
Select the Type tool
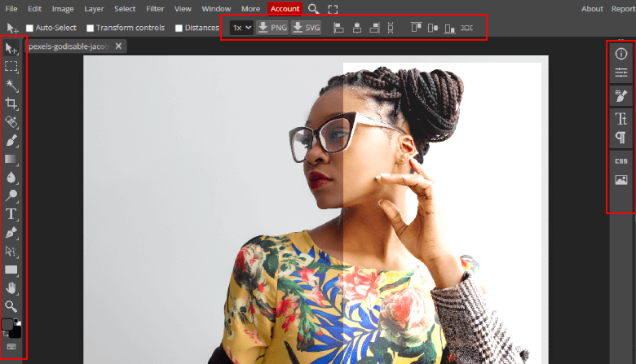click(11, 214)
